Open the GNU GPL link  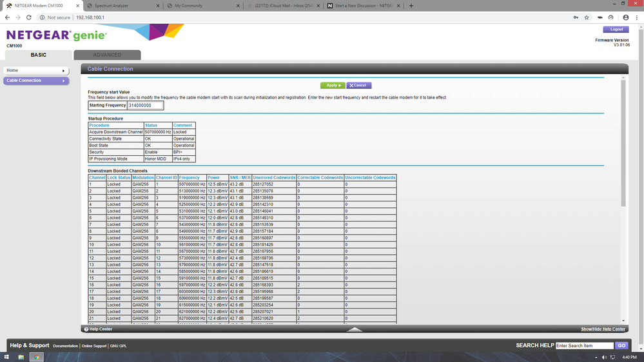point(118,346)
